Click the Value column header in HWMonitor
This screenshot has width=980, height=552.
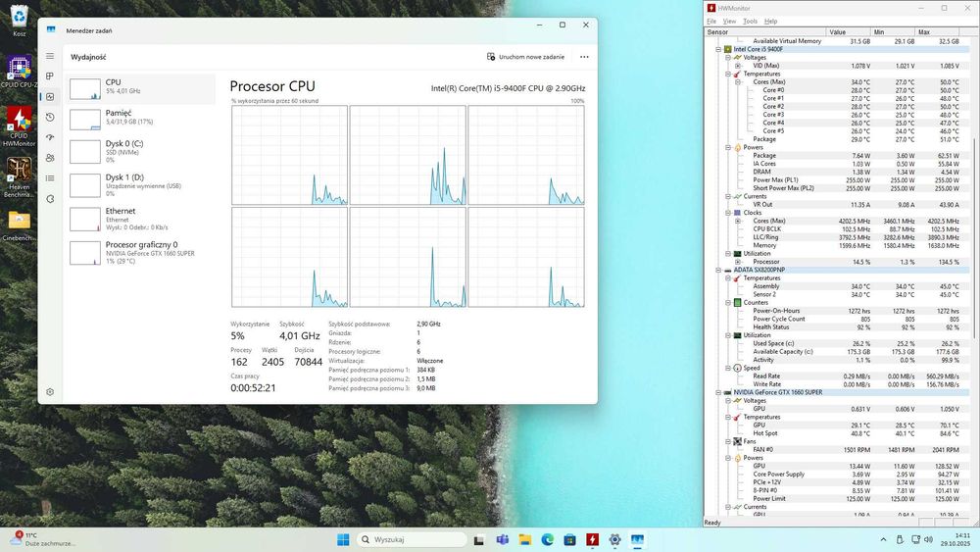pos(848,32)
